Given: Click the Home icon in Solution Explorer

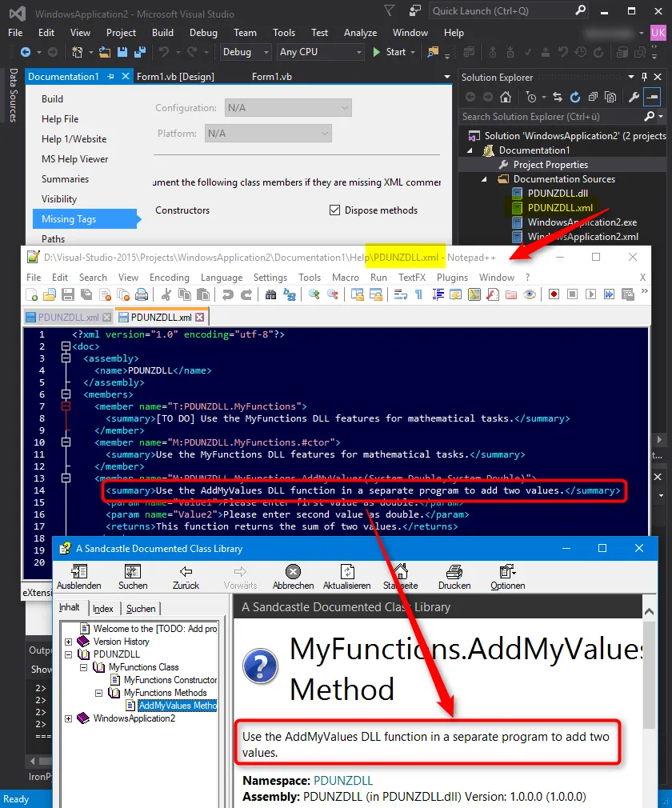Looking at the screenshot, I should pos(506,97).
